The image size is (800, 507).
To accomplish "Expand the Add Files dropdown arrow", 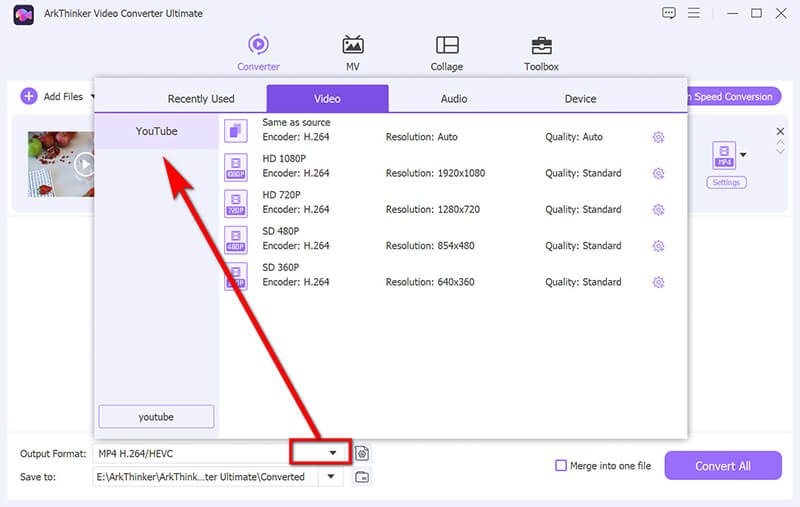I will [x=92, y=96].
